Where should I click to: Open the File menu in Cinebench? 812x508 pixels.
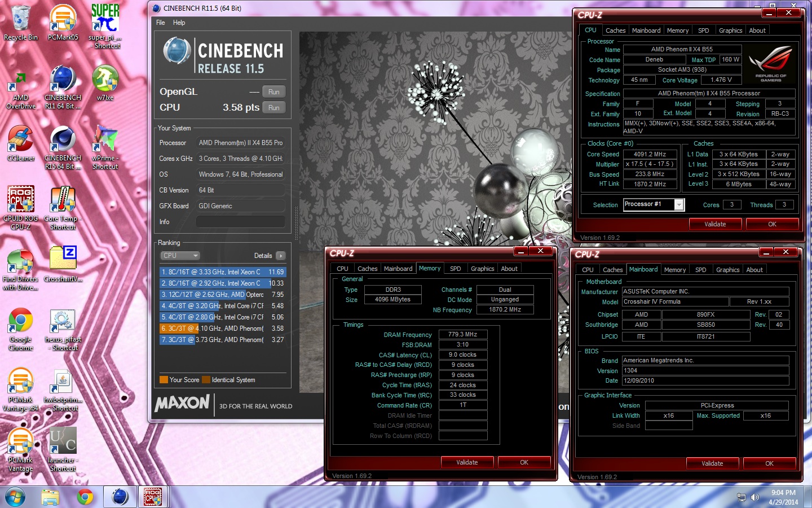[161, 23]
